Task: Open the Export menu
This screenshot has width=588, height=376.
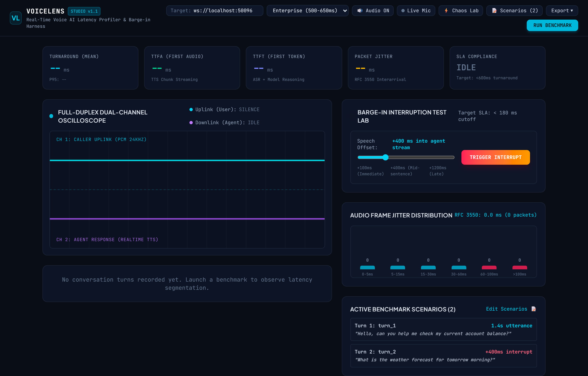Action: (x=562, y=10)
